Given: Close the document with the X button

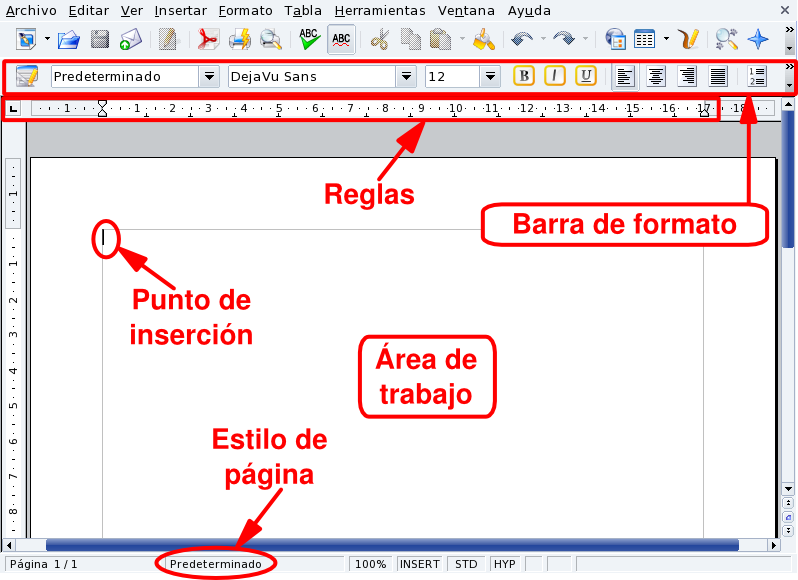Looking at the screenshot, I should tap(785, 10).
